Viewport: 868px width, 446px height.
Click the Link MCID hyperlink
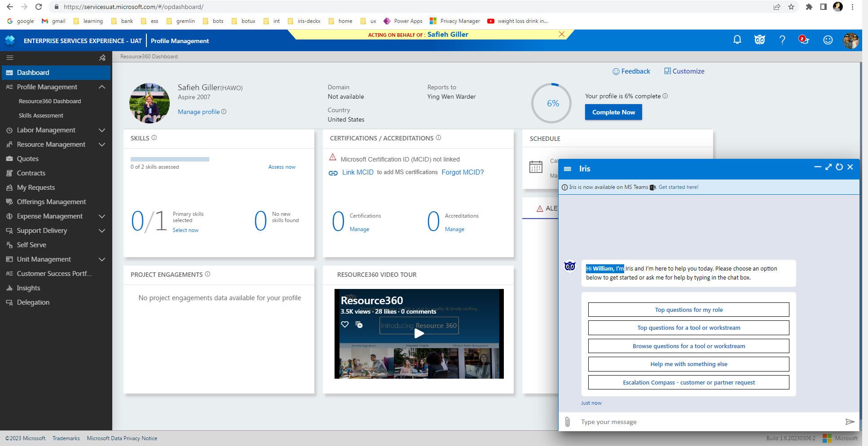pos(358,172)
